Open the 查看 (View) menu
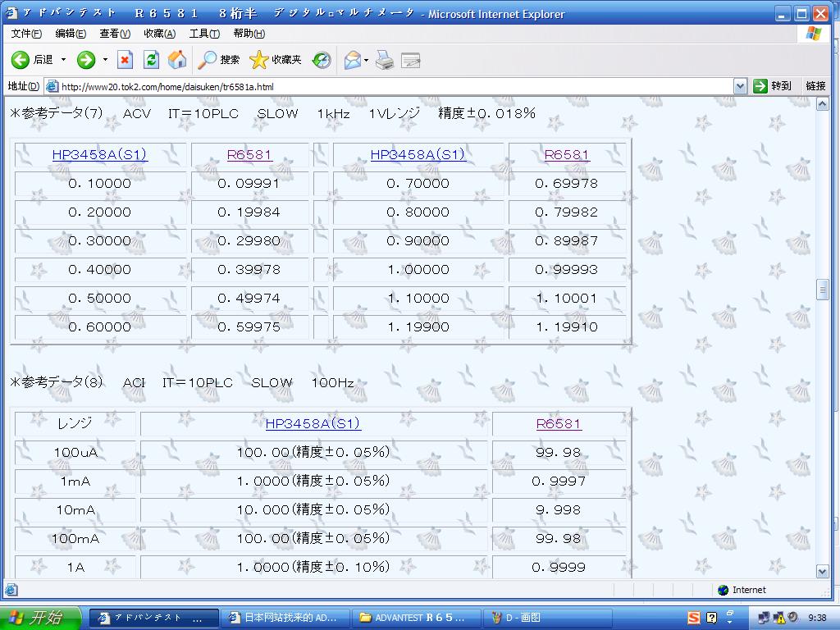The image size is (840, 630). pyautogui.click(x=115, y=33)
